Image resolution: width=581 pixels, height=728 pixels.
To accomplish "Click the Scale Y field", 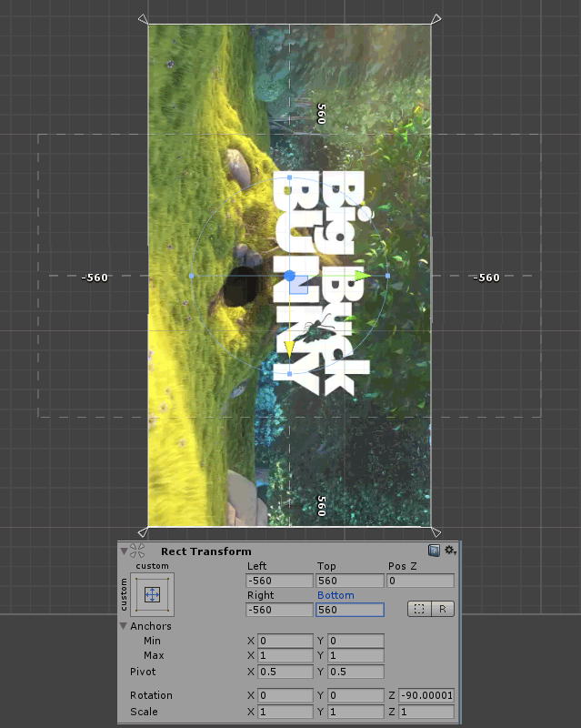I will 356,712.
